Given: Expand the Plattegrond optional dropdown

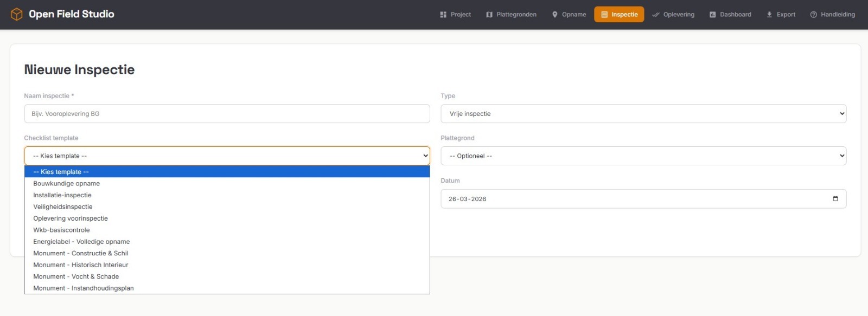Looking at the screenshot, I should click(x=643, y=156).
